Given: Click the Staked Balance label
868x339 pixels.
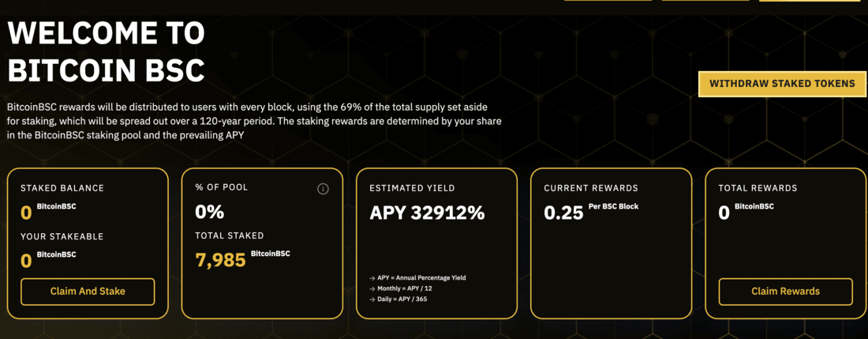Looking at the screenshot, I should 62,188.
